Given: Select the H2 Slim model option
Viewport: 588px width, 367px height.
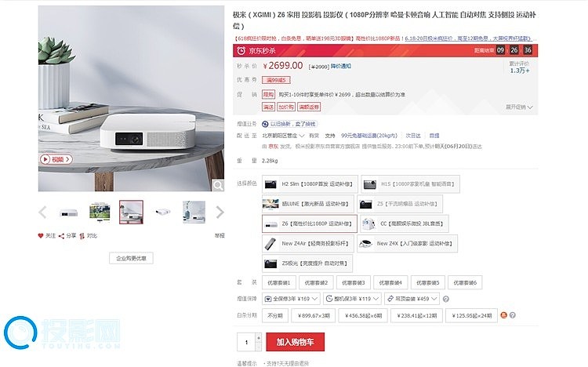Looking at the screenshot, I should tap(310, 183).
